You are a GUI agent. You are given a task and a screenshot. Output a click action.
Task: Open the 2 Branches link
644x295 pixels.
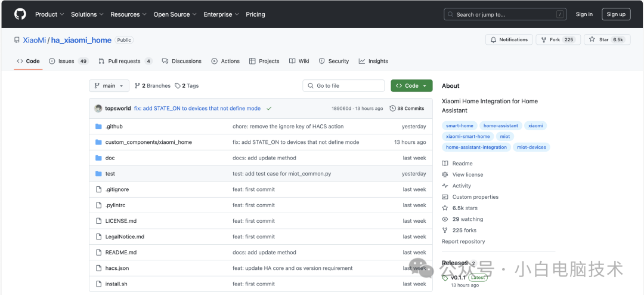click(x=153, y=85)
